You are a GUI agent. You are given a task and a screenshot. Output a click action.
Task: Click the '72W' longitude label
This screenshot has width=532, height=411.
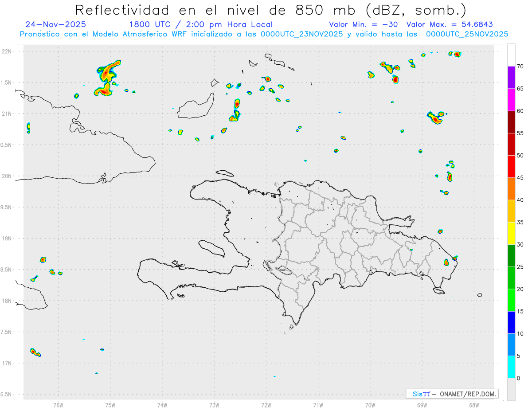266,405
